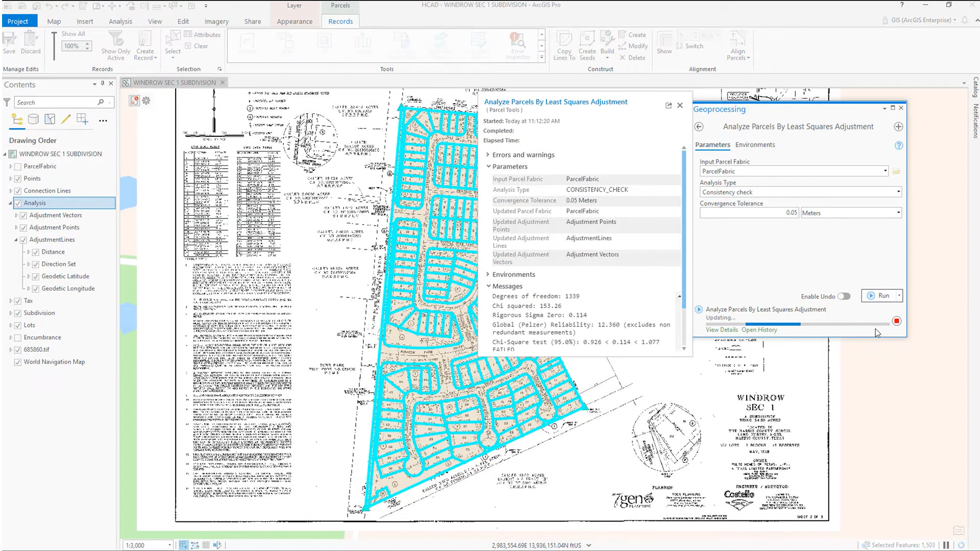This screenshot has height=551, width=980.
Task: Toggle the Enable Undo switch
Action: [x=843, y=296]
